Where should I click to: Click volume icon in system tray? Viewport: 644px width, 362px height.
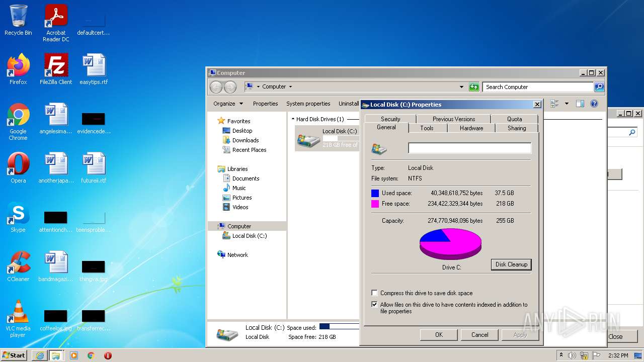tap(572, 355)
